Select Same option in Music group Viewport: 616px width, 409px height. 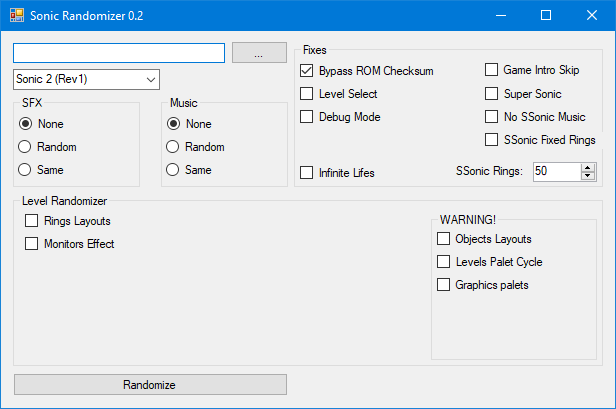173,170
